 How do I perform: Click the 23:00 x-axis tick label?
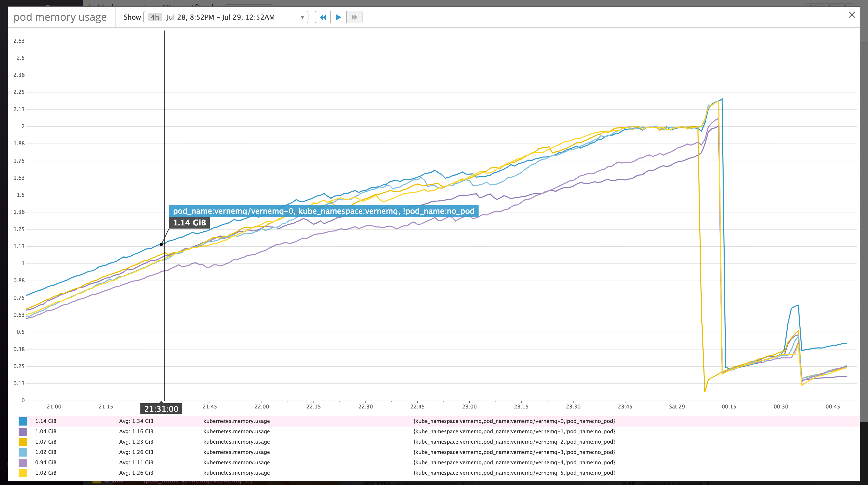[469, 407]
